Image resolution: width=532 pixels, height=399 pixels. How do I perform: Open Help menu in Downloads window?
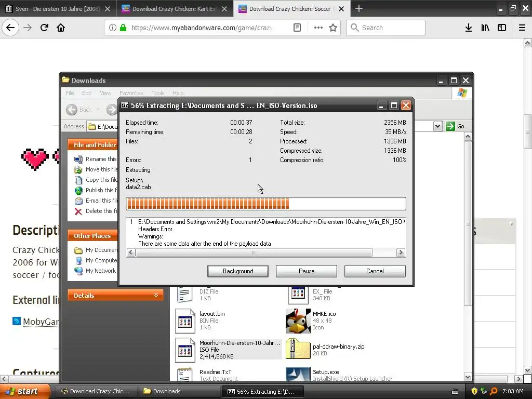(x=178, y=93)
